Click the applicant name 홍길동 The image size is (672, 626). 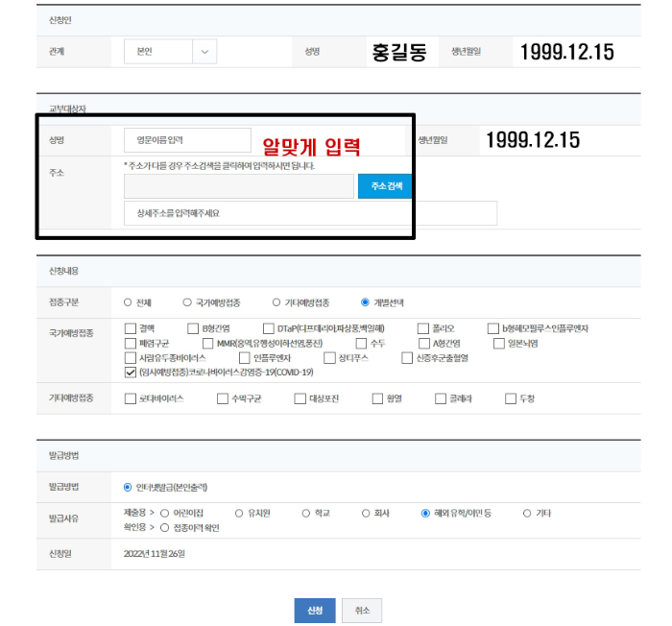399,52
